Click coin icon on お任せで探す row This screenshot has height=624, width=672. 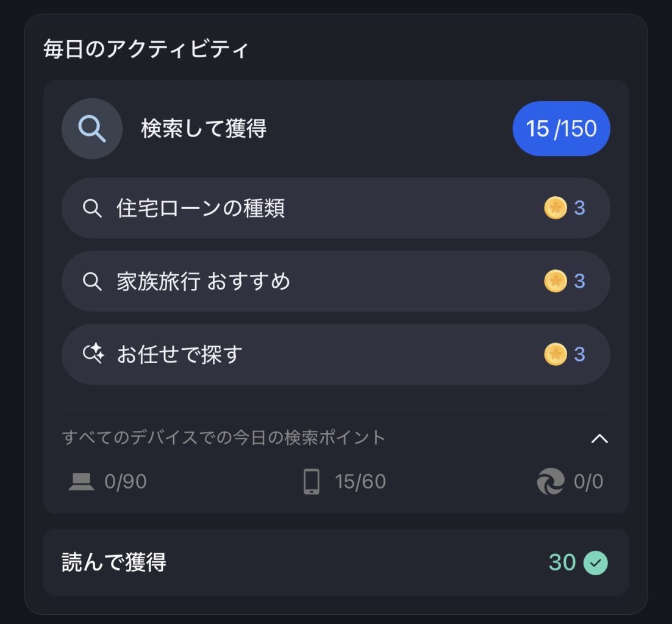[555, 355]
